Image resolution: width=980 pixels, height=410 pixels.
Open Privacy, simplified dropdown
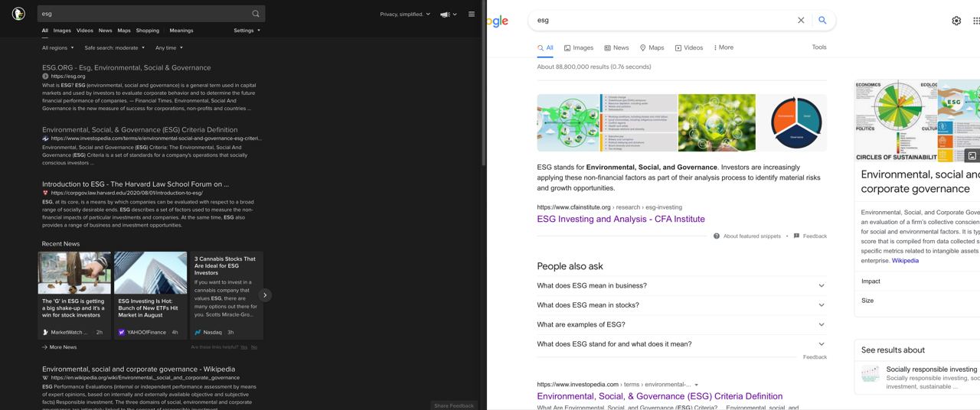pos(405,14)
